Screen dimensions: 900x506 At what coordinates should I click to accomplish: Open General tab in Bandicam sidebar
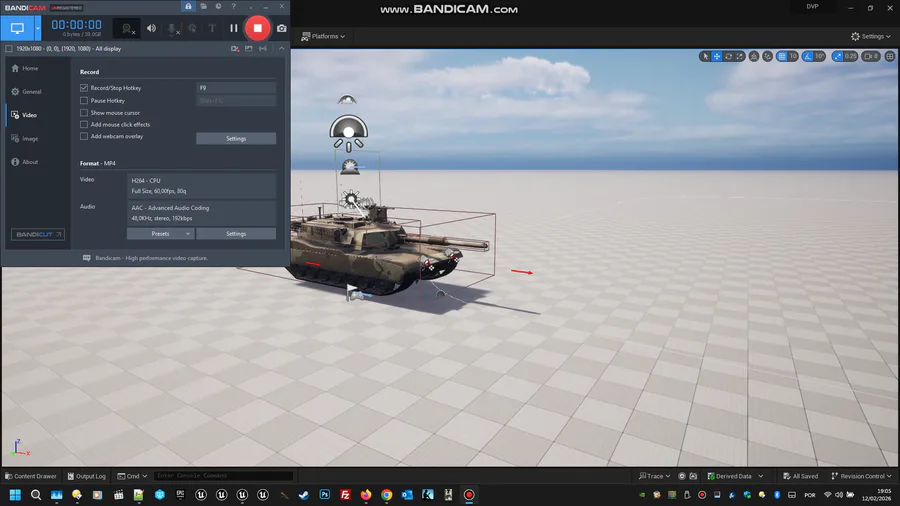pyautogui.click(x=26, y=92)
